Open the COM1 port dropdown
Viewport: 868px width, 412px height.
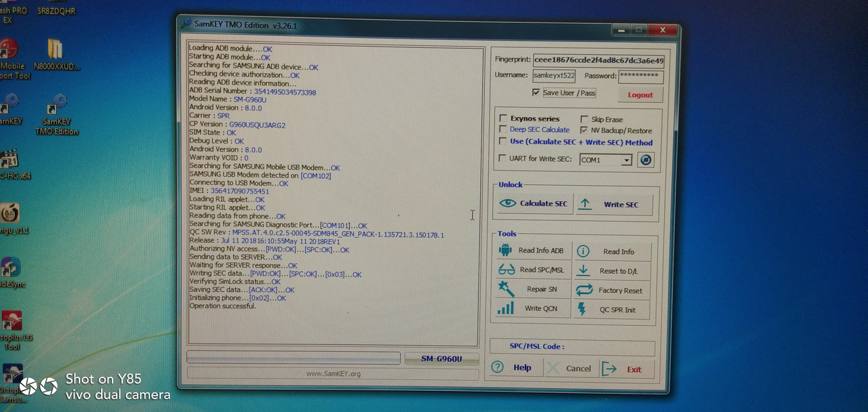pyautogui.click(x=626, y=161)
